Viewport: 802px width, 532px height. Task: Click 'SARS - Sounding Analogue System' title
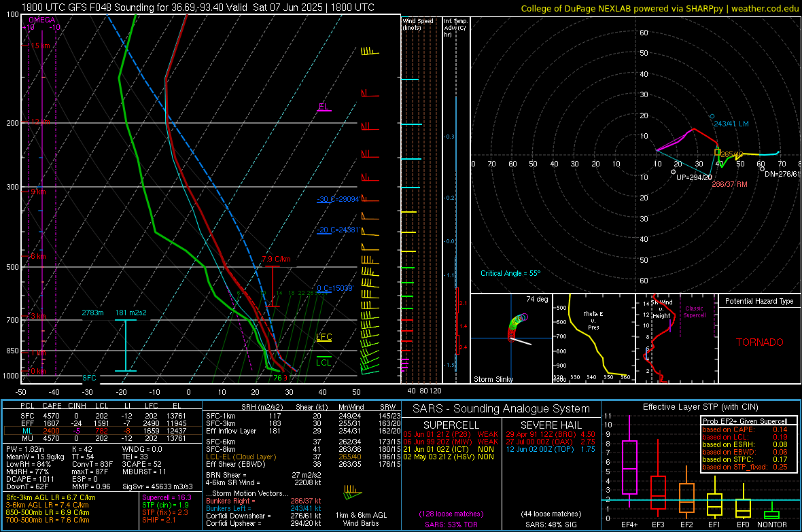502,409
